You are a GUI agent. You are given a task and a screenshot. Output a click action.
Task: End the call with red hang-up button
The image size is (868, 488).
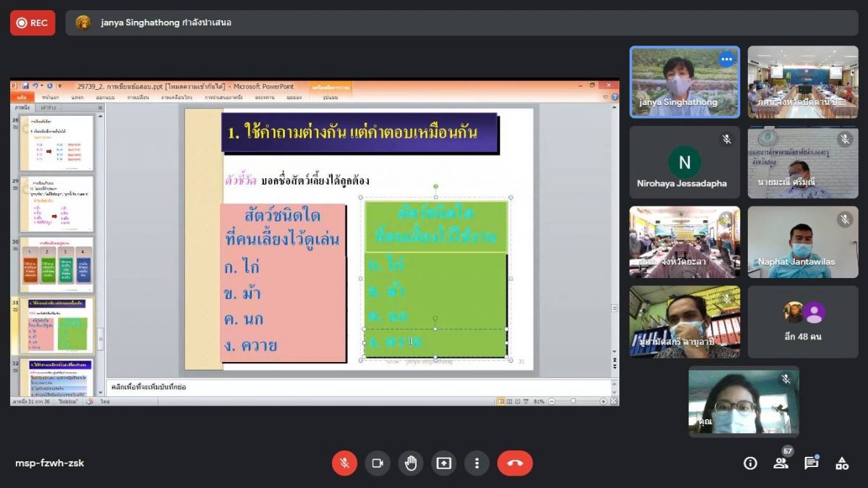pos(514,463)
